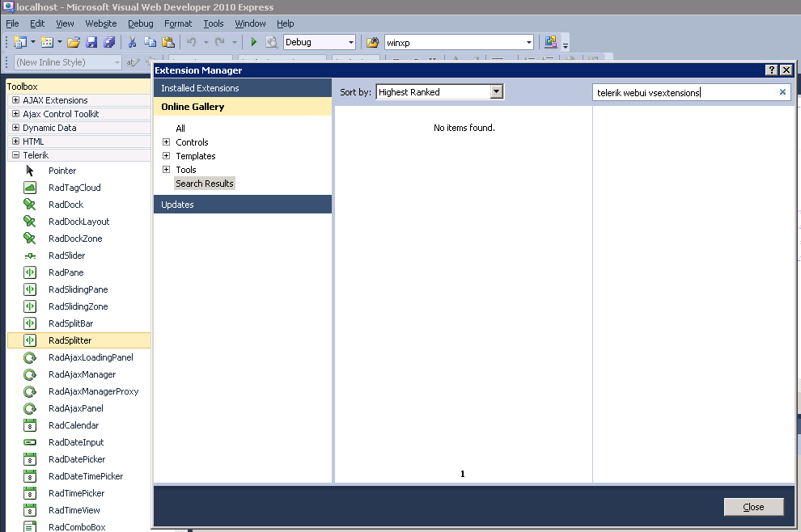Open the File menu
The image size is (801, 532).
click(12, 23)
